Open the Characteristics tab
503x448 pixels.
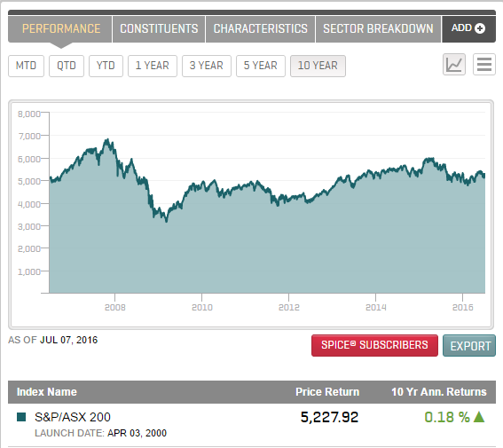click(260, 29)
